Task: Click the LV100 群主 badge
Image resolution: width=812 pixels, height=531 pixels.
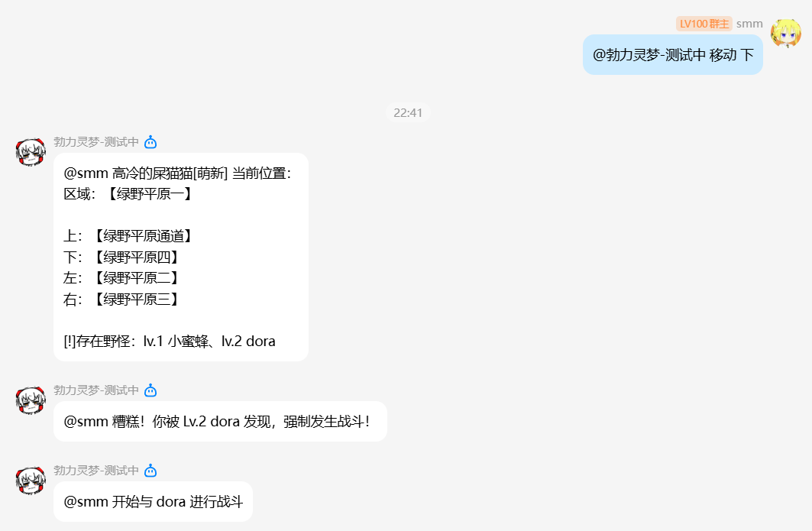Action: [704, 24]
